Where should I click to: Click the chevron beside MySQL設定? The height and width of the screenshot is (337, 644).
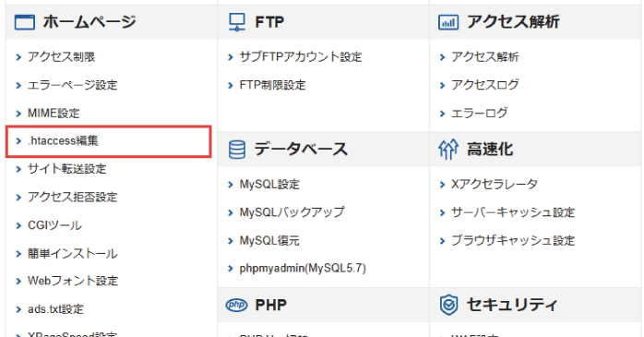click(231, 185)
